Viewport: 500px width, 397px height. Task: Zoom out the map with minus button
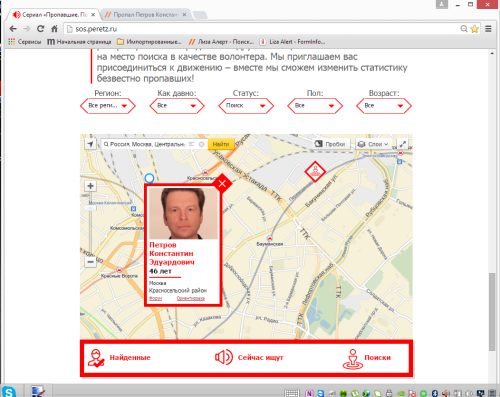pos(90,262)
